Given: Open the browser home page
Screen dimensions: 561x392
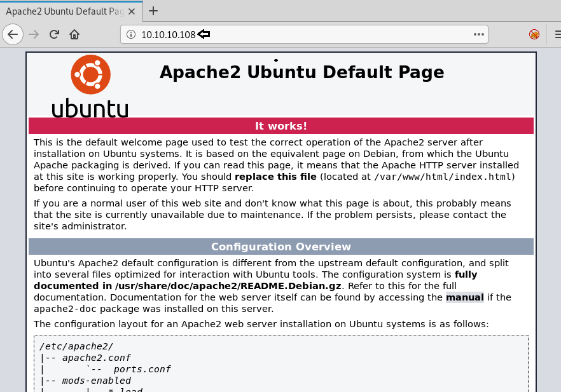Looking at the screenshot, I should (x=74, y=34).
